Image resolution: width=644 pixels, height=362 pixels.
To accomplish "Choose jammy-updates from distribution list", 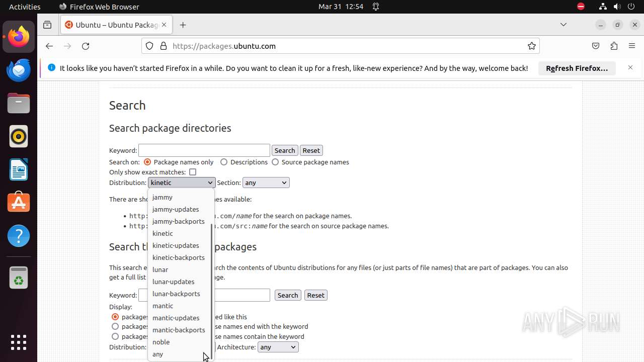I will coord(180,209).
